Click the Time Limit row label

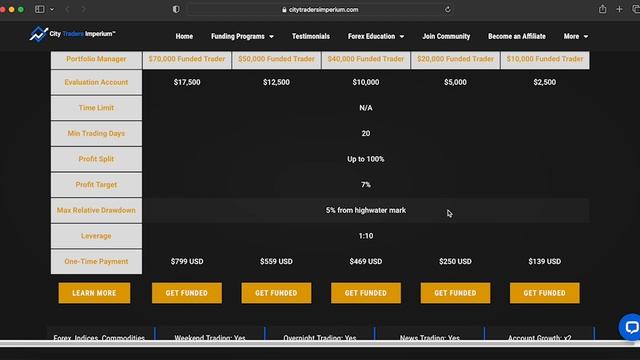96,108
